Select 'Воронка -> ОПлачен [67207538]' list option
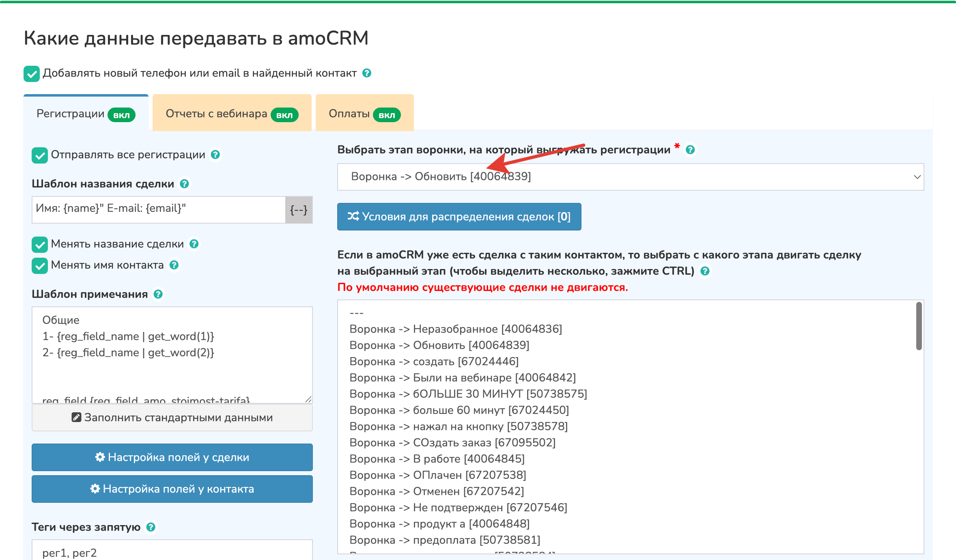Viewport: 956px width, 560px height. (438, 475)
